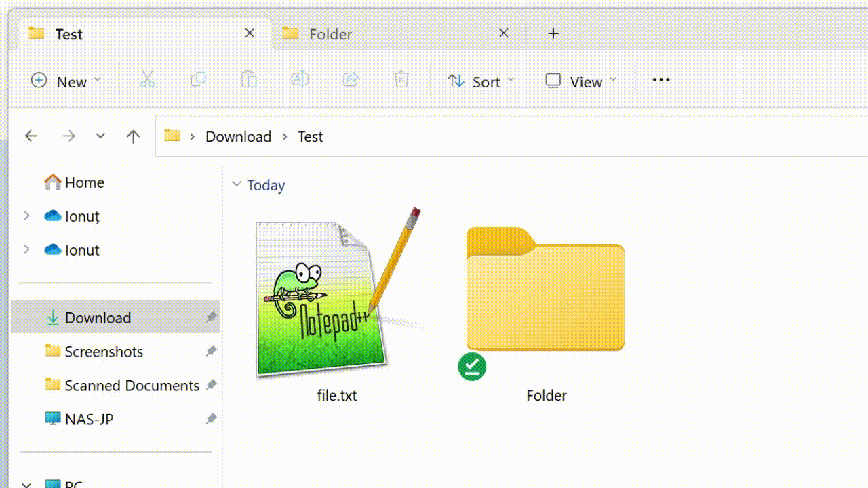Add a new tab with plus button
The height and width of the screenshot is (488, 868).
point(553,33)
